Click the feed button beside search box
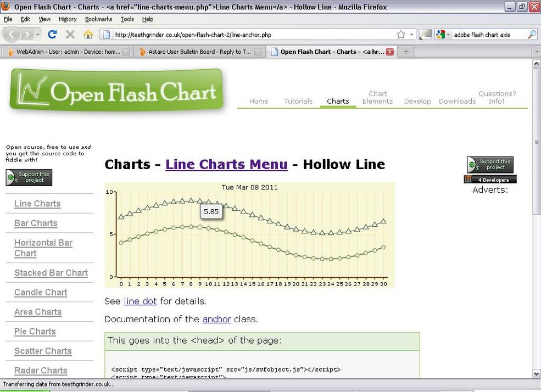Image resolution: width=541 pixels, height=392 pixels. (x=425, y=35)
